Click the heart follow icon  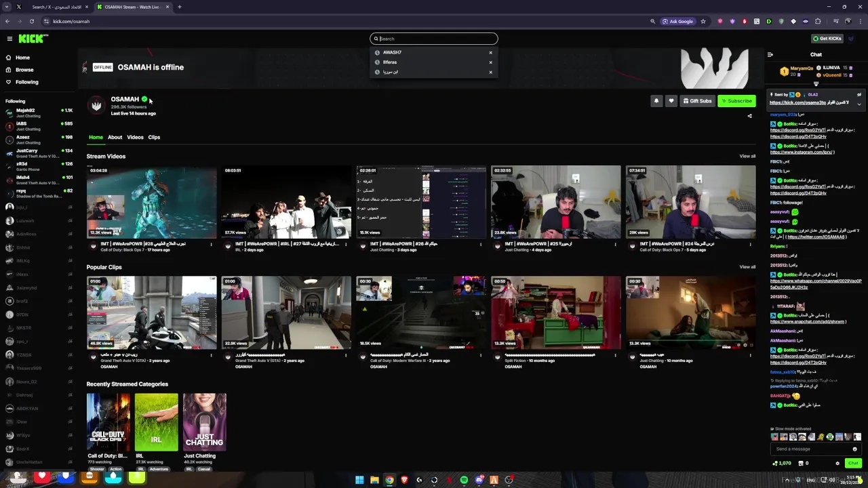click(x=671, y=101)
